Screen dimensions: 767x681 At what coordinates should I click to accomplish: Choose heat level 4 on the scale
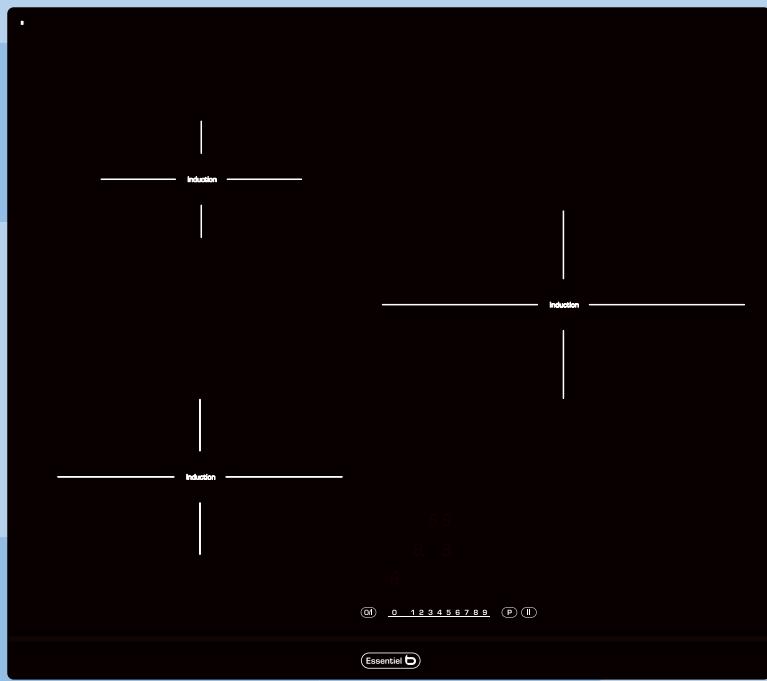click(439, 612)
